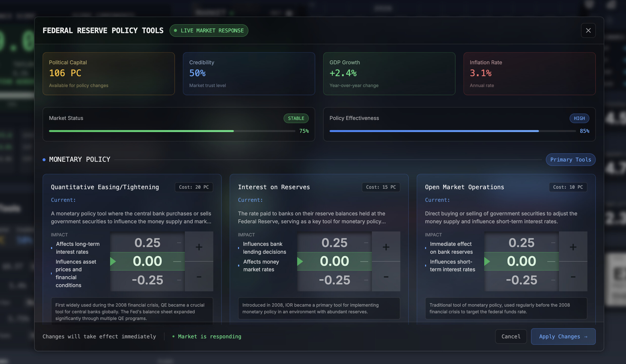The width and height of the screenshot is (626, 364).
Task: Click the Live Market Response indicator
Action: tap(209, 31)
